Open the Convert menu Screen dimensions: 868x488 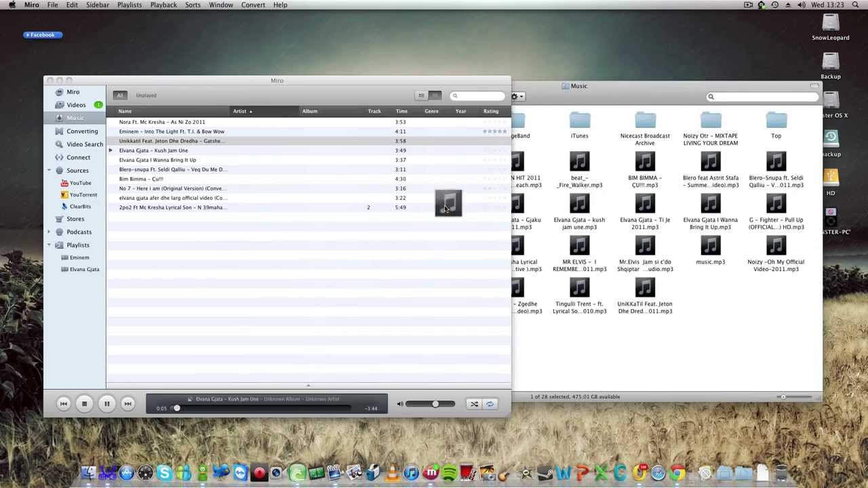pyautogui.click(x=253, y=5)
